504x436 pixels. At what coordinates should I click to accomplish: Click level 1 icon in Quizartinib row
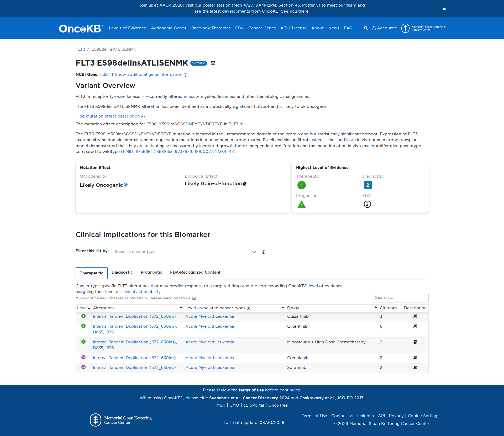coord(83,316)
